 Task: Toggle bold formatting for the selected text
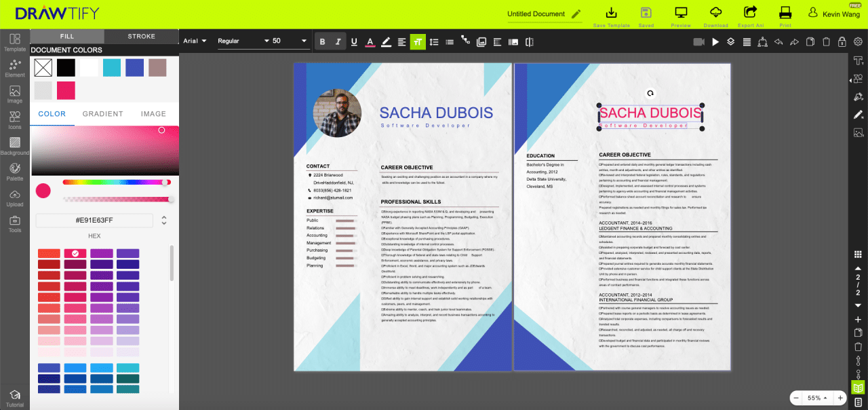322,41
